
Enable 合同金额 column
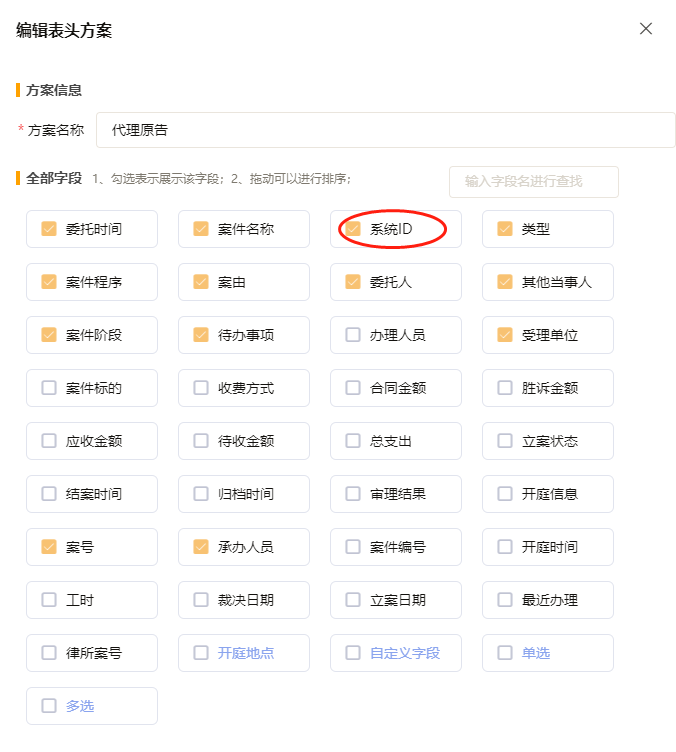click(x=353, y=388)
